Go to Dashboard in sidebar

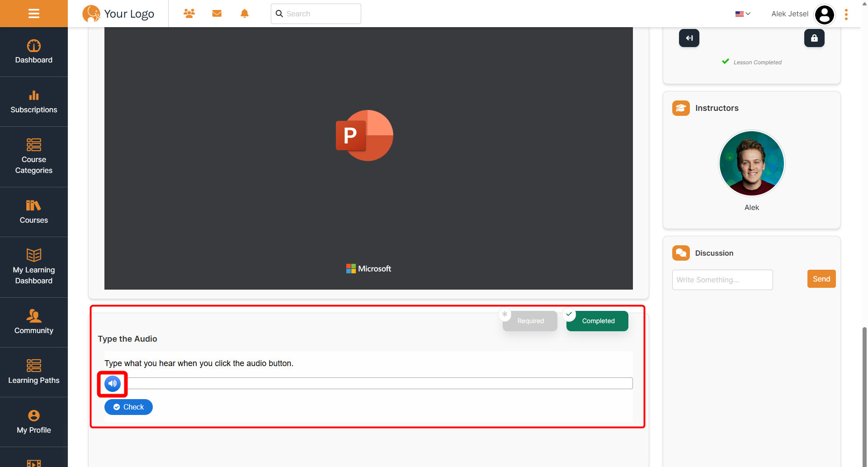point(34,52)
